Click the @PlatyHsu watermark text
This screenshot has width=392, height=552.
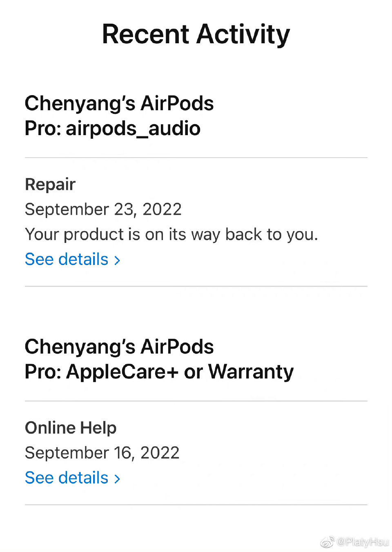coord(363,542)
